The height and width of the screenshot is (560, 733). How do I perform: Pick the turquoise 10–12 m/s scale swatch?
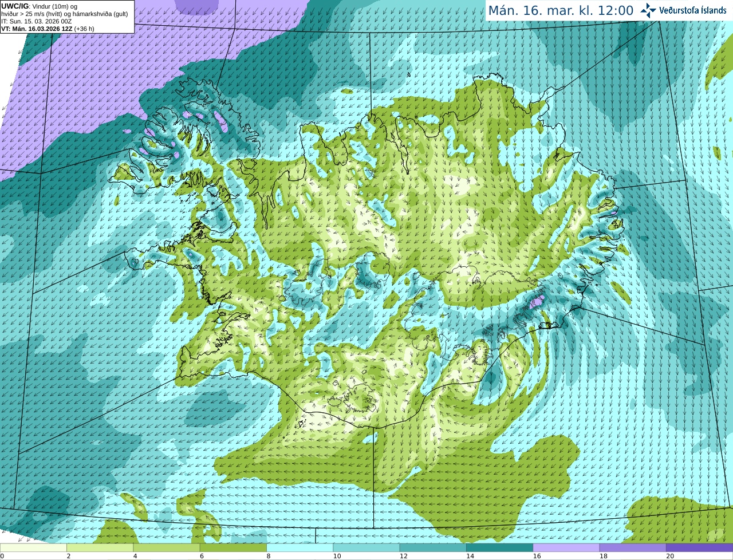tap(366, 548)
